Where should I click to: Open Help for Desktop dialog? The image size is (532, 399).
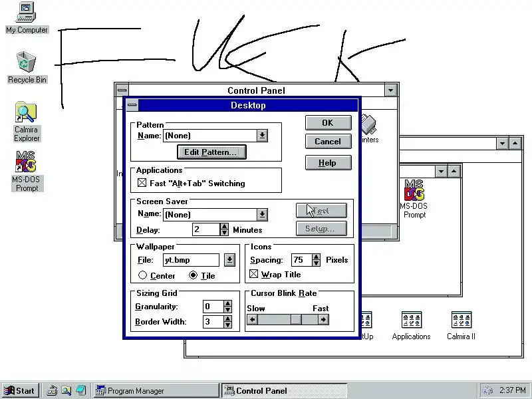tap(328, 163)
